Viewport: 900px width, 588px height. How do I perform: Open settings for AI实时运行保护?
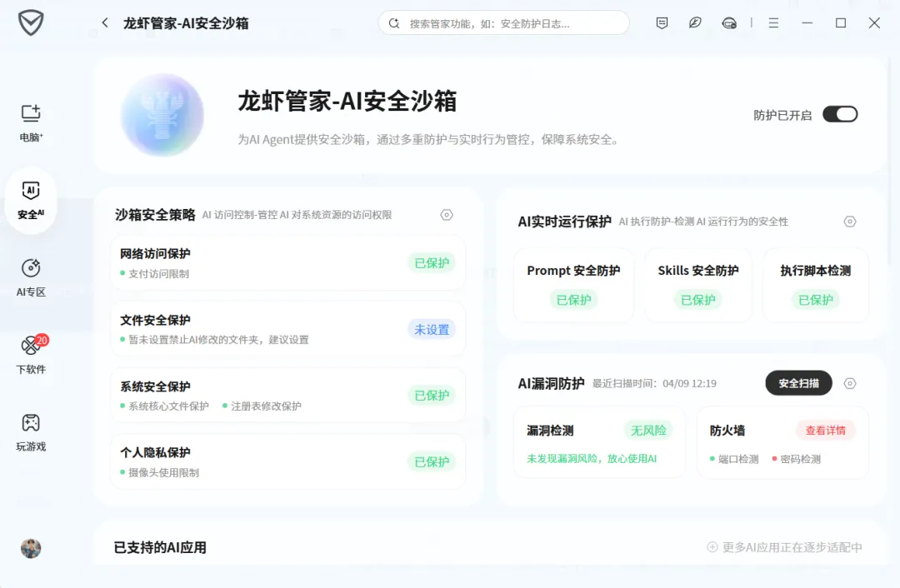pyautogui.click(x=850, y=222)
